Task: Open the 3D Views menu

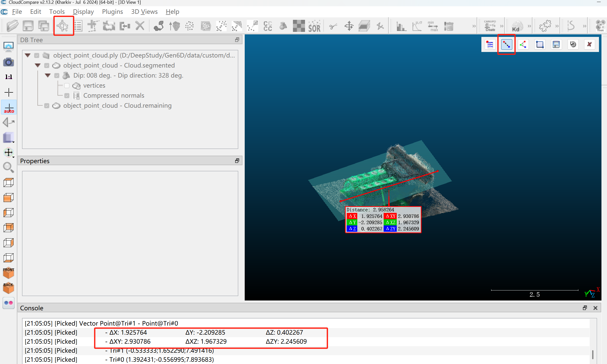Action: [144, 12]
